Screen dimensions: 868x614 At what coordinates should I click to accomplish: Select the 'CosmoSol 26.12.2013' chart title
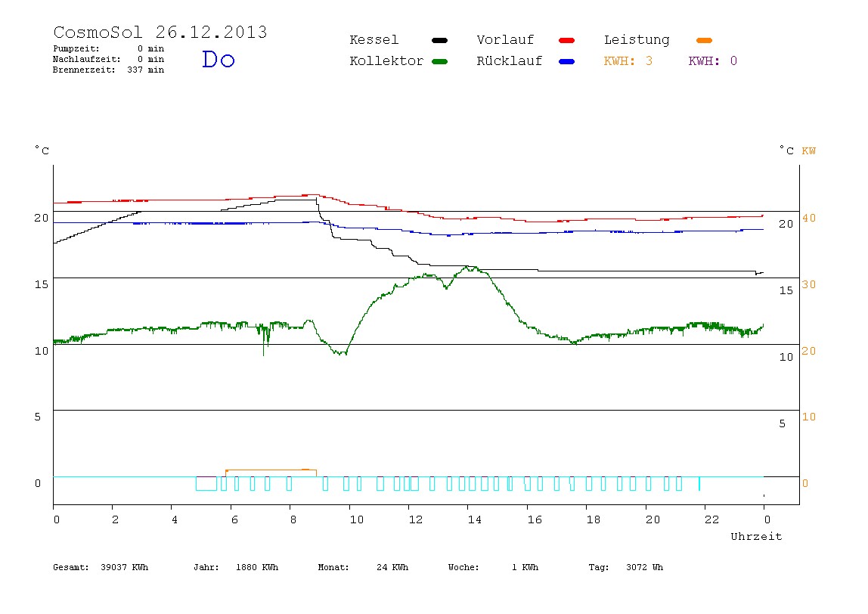coord(160,32)
